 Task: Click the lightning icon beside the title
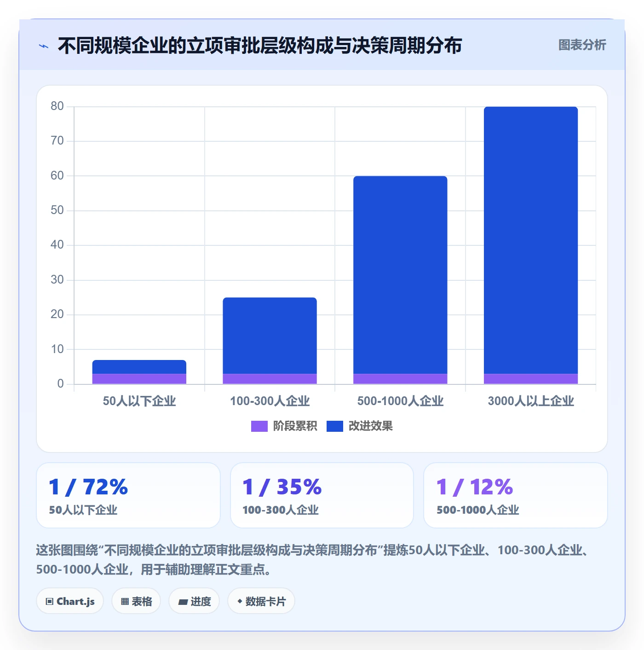[44, 46]
